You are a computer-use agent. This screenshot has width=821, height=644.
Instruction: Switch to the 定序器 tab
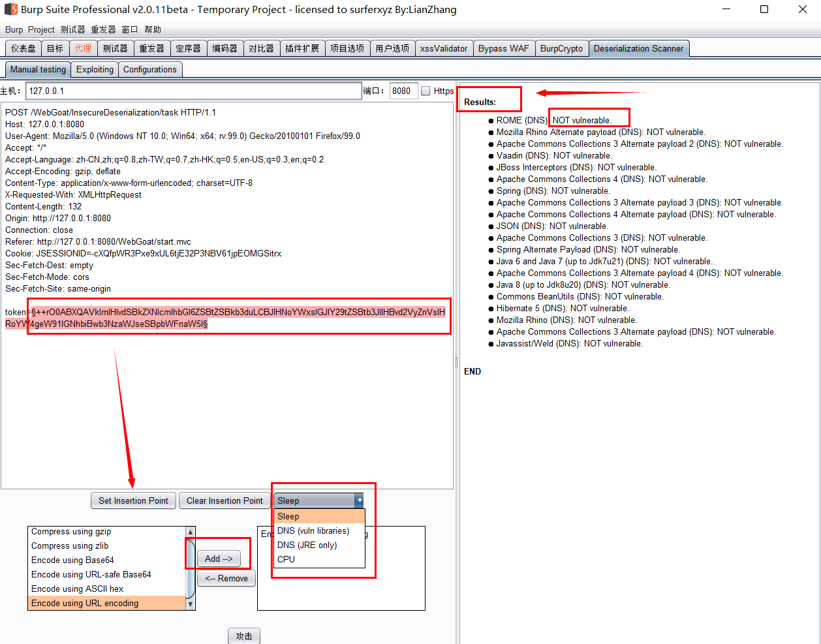(188, 48)
